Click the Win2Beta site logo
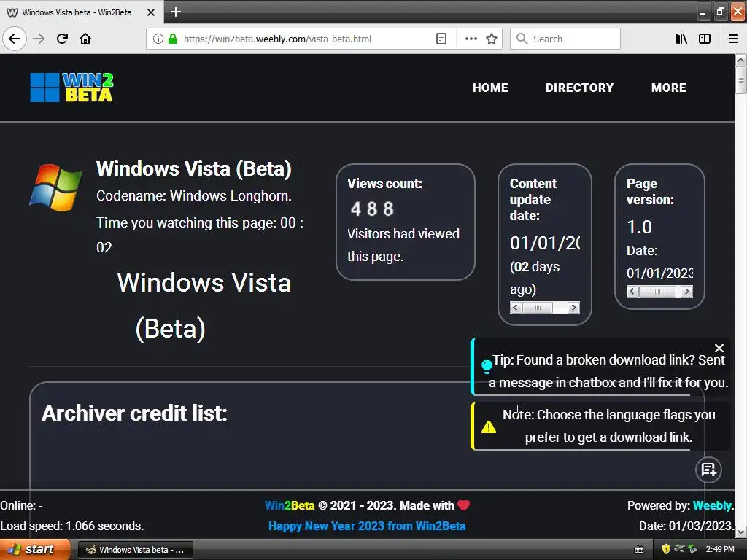 [71, 87]
